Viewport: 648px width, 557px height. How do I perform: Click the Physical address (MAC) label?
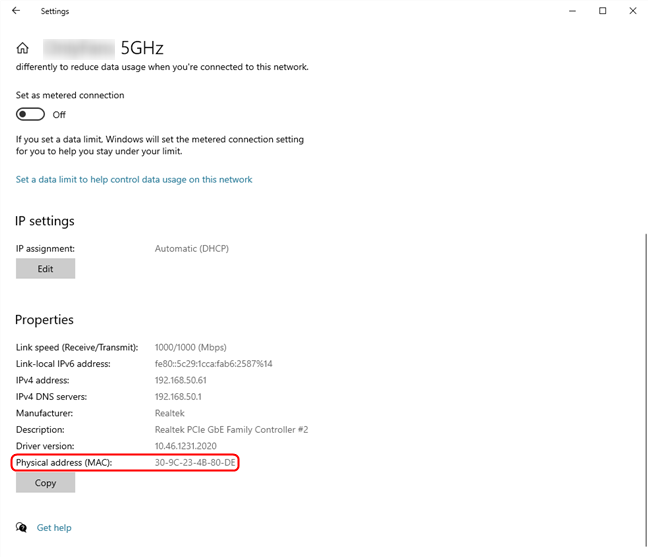pos(64,462)
